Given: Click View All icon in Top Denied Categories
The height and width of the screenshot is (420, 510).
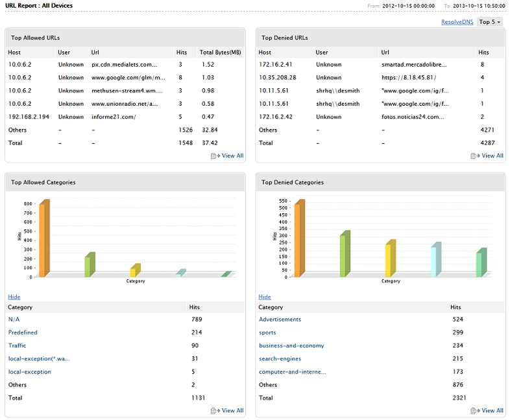Looking at the screenshot, I should [474, 411].
